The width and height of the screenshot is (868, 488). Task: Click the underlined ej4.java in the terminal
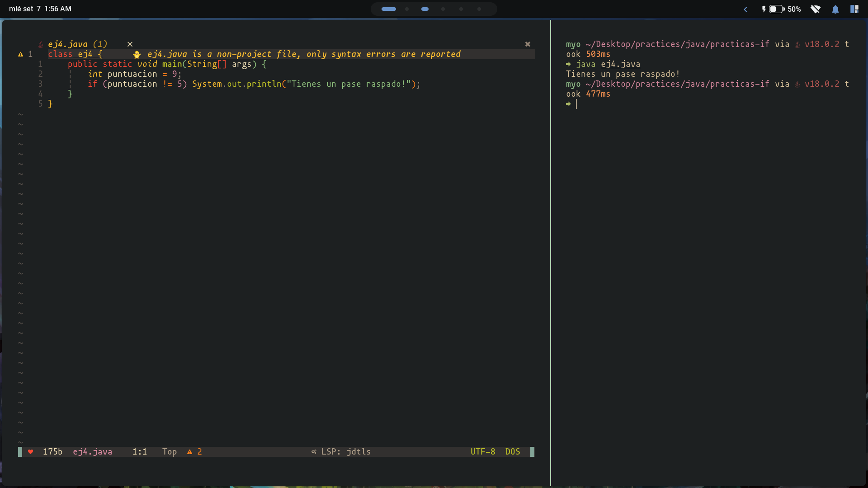point(620,64)
